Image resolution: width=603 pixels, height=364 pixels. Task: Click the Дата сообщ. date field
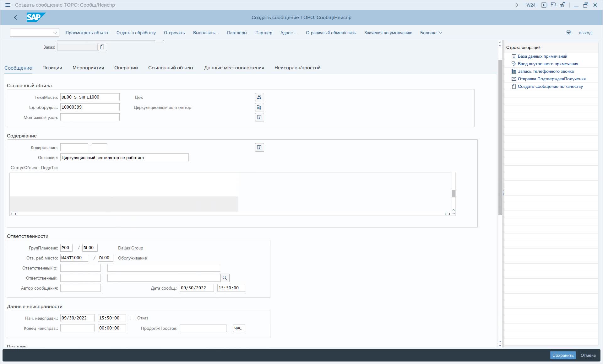click(x=197, y=288)
